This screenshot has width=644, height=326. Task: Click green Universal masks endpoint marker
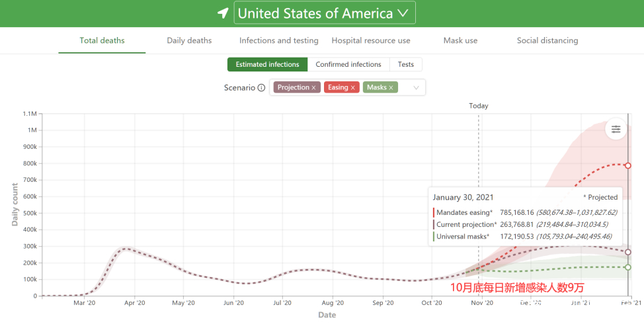(628, 267)
